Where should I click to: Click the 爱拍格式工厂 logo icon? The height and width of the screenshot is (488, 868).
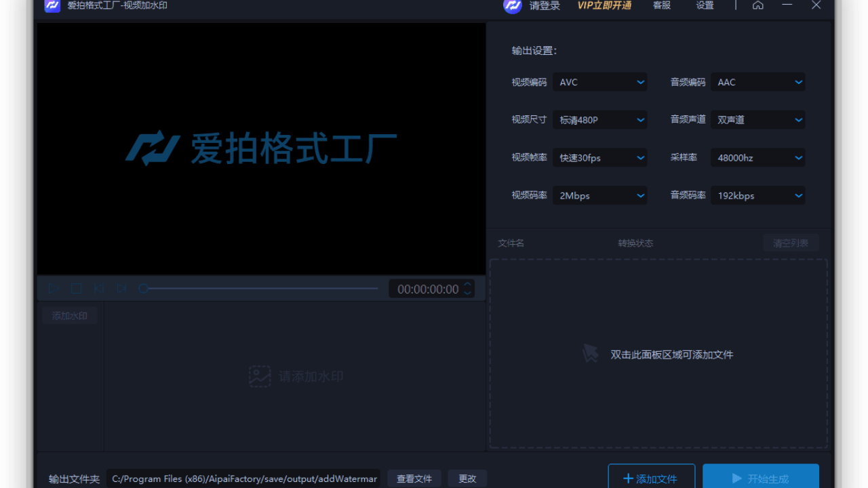(52, 6)
